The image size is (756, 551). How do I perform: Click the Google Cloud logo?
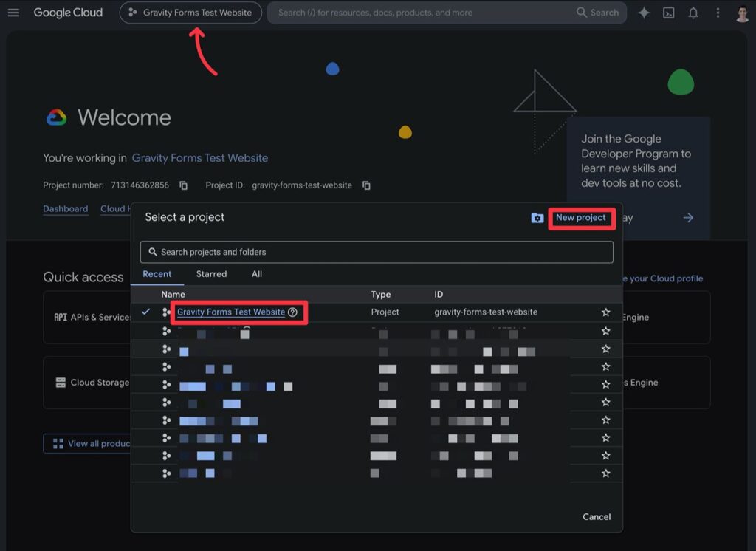68,13
